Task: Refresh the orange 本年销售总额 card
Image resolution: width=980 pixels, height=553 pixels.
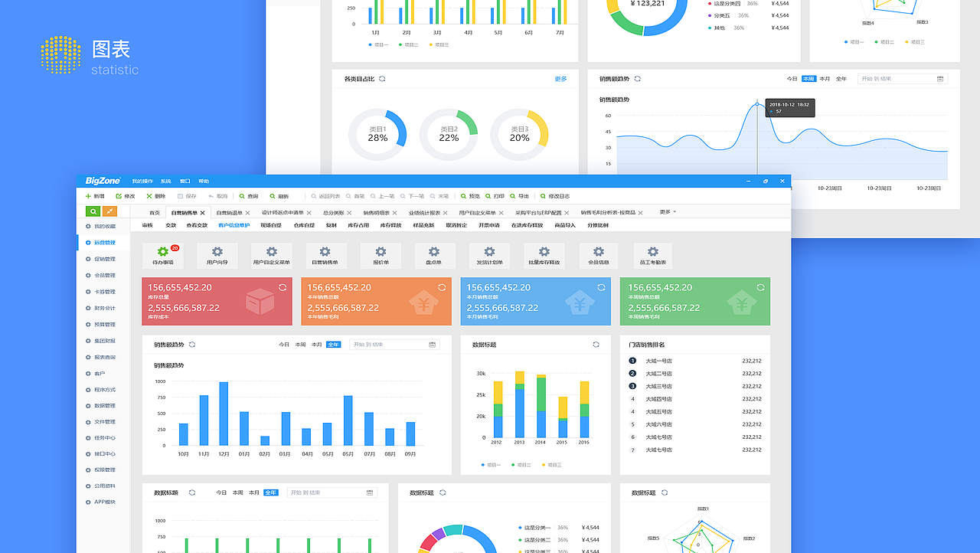Action: pyautogui.click(x=442, y=287)
